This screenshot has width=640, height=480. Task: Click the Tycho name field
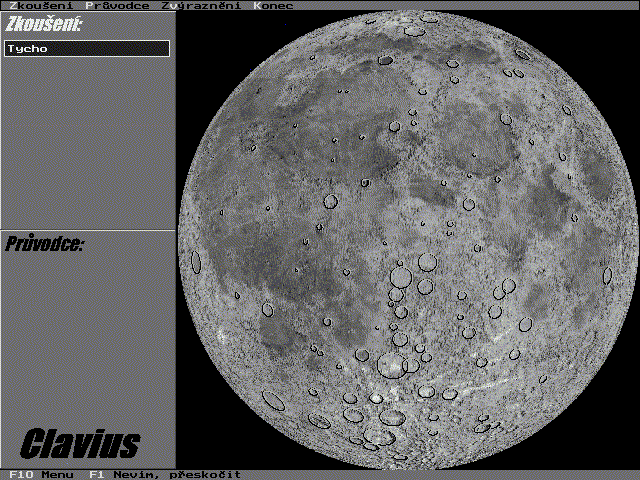(x=87, y=48)
